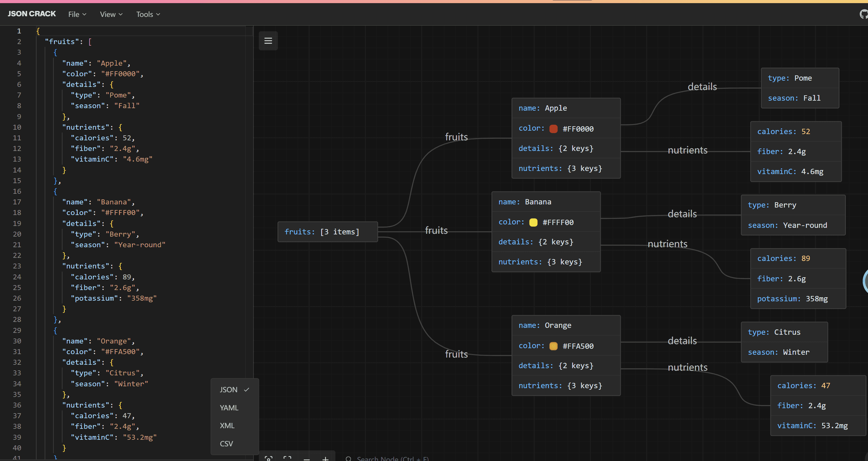Zoom out the graph with minus icon

[x=307, y=458]
